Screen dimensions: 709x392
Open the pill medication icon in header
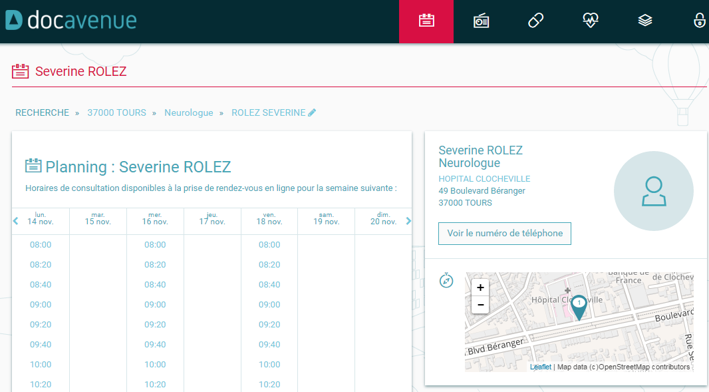(536, 20)
